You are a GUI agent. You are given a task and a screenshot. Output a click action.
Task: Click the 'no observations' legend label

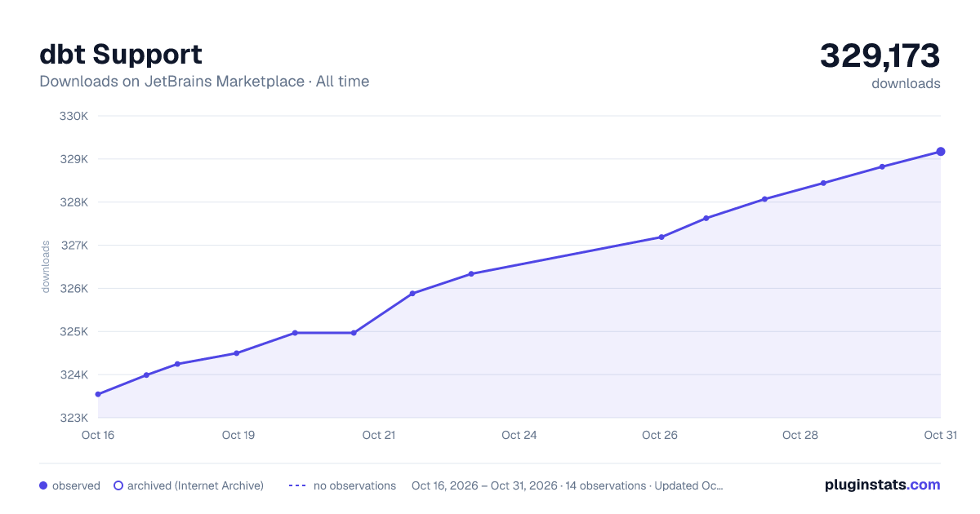click(354, 485)
